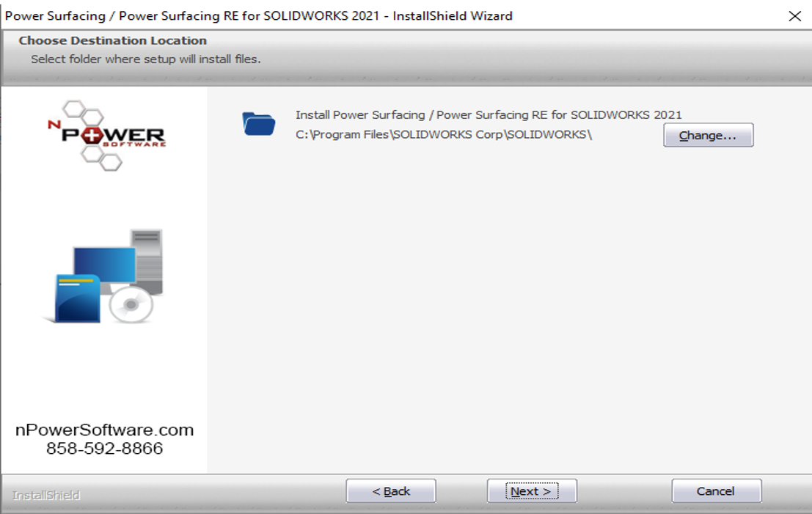Image resolution: width=812 pixels, height=514 pixels.
Task: Proceed with the Next button
Action: coord(531,491)
